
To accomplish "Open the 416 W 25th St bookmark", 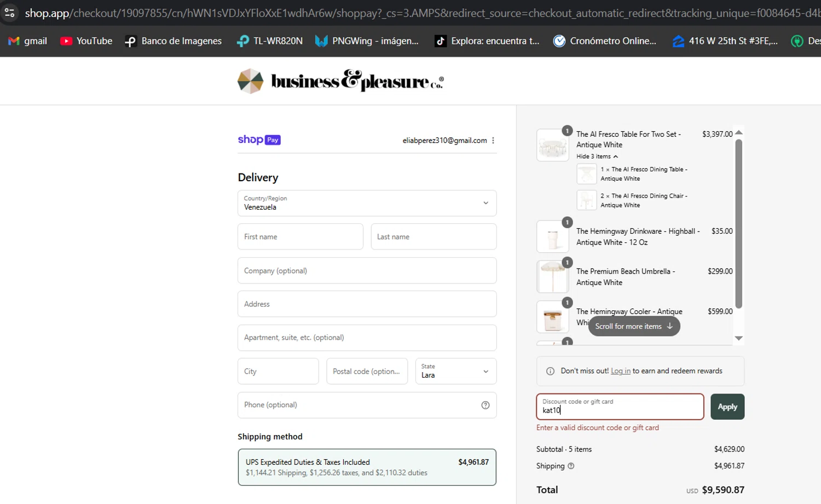I will click(725, 41).
